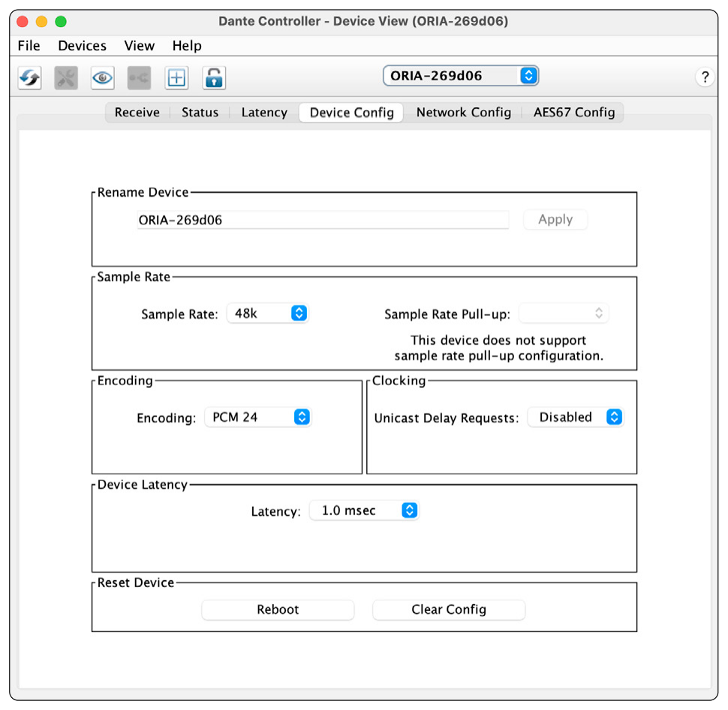The width and height of the screenshot is (728, 710).
Task: Click the plus Create Multicast Flow icon
Action: point(176,77)
